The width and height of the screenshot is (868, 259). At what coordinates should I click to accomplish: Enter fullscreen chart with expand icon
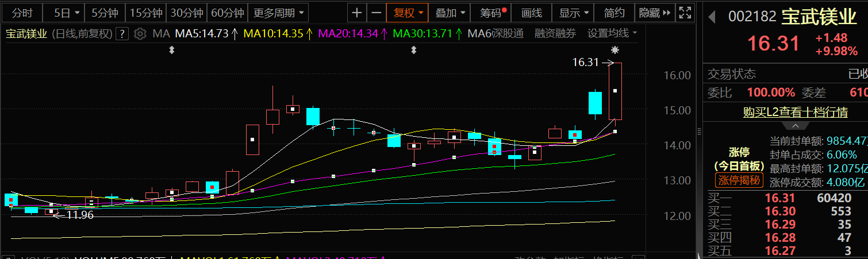pyautogui.click(x=684, y=13)
